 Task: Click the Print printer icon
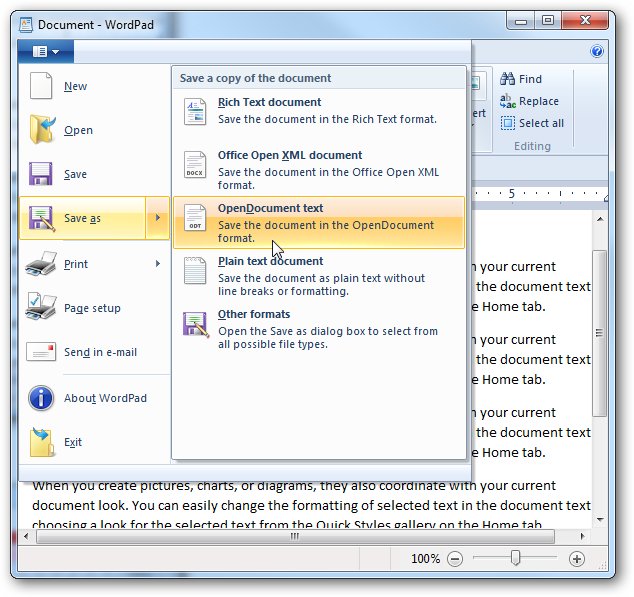coord(41,264)
